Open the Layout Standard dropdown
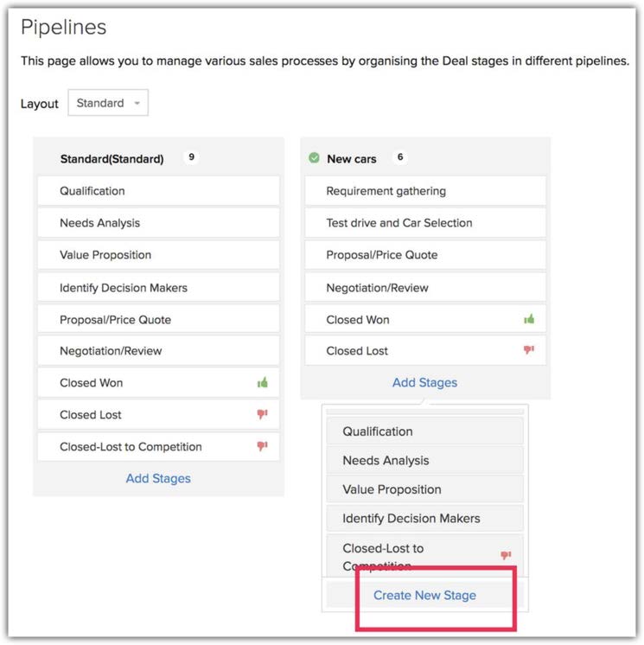This screenshot has width=644, height=645. tap(108, 103)
